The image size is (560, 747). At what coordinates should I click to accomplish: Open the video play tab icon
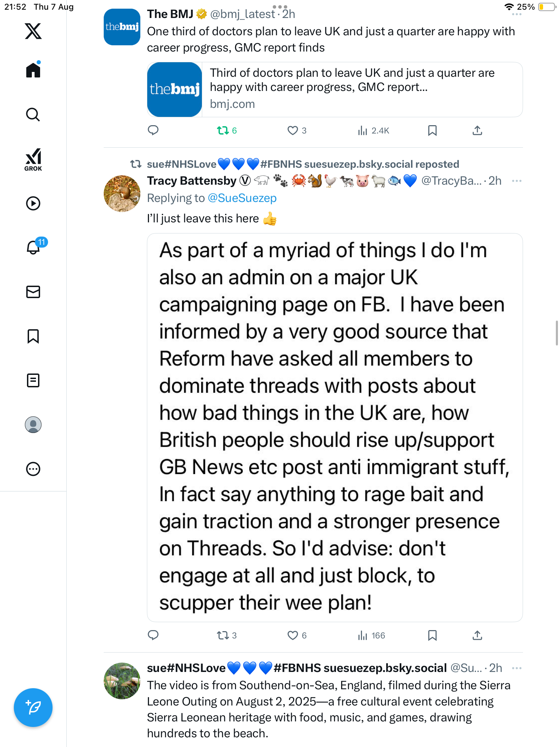[x=33, y=203]
